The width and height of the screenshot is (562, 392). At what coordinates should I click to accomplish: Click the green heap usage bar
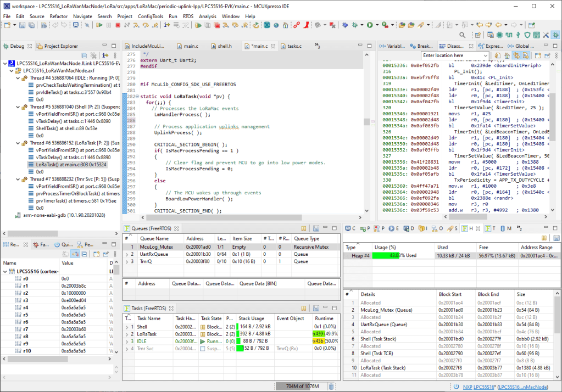[385, 255]
